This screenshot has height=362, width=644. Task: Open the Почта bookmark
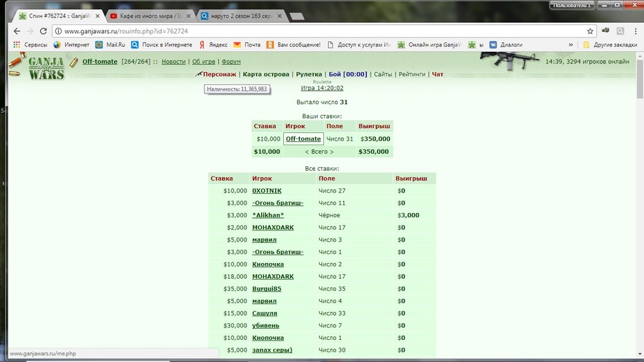(247, 45)
